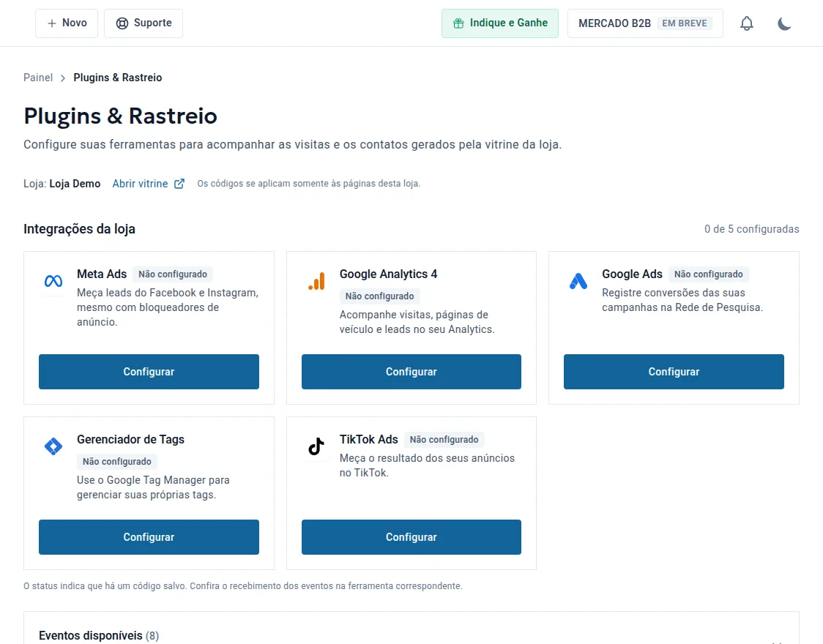Click the 'Loja Demo' store name
Image resolution: width=823 pixels, height=644 pixels.
(x=75, y=184)
